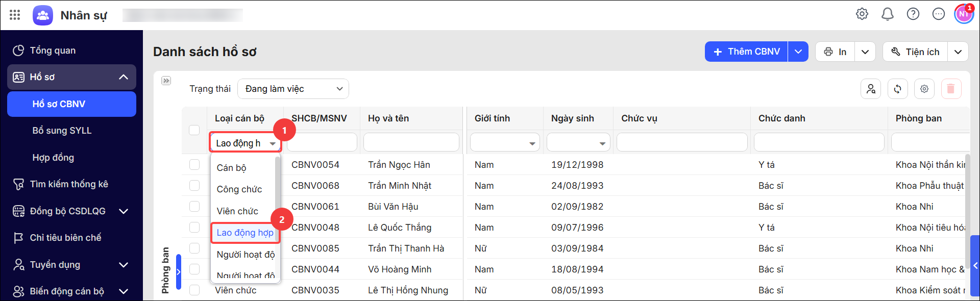
Task: Tick checkbox for CBNV0044 row
Action: [x=194, y=269]
